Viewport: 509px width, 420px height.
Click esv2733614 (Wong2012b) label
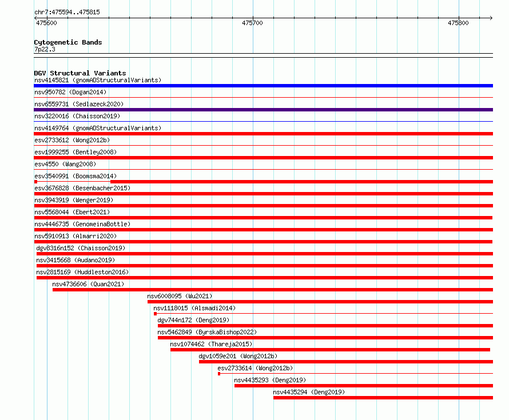[x=255, y=368]
